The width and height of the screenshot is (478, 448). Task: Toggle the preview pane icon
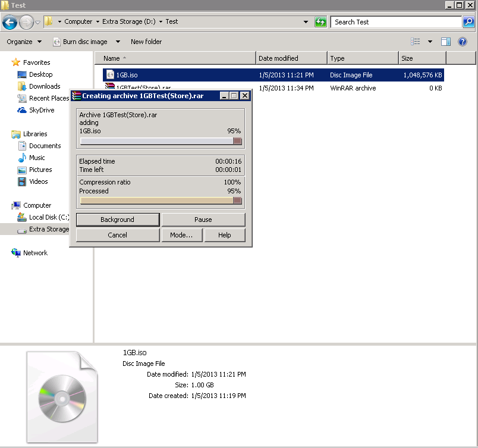446,42
